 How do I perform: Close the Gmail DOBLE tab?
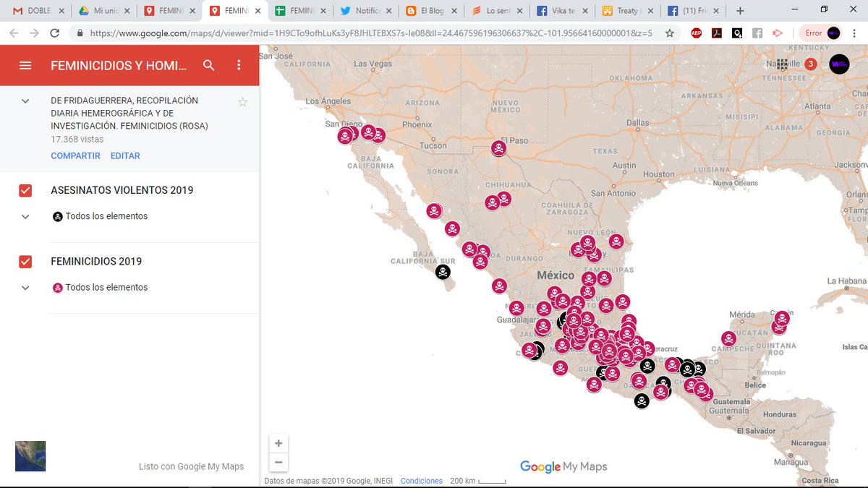pyautogui.click(x=61, y=11)
